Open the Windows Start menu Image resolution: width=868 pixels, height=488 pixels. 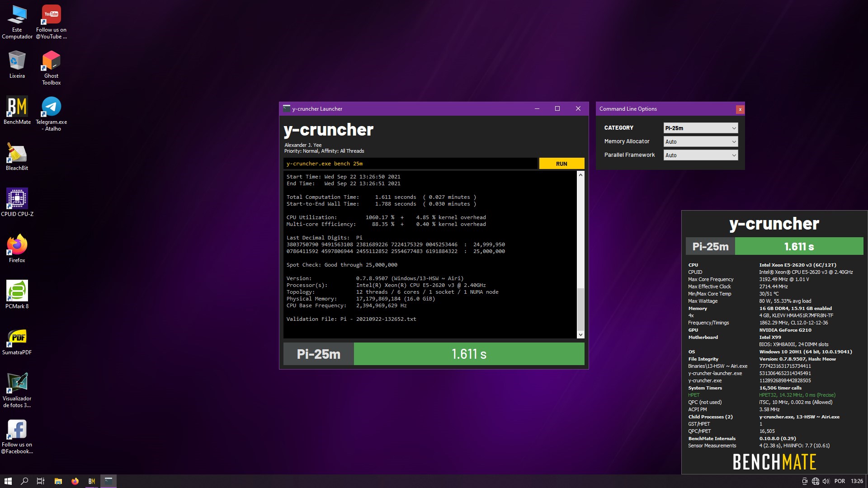tap(8, 481)
